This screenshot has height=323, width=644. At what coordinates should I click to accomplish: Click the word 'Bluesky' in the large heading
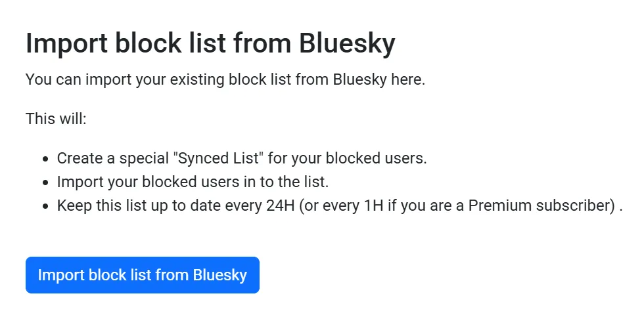346,44
